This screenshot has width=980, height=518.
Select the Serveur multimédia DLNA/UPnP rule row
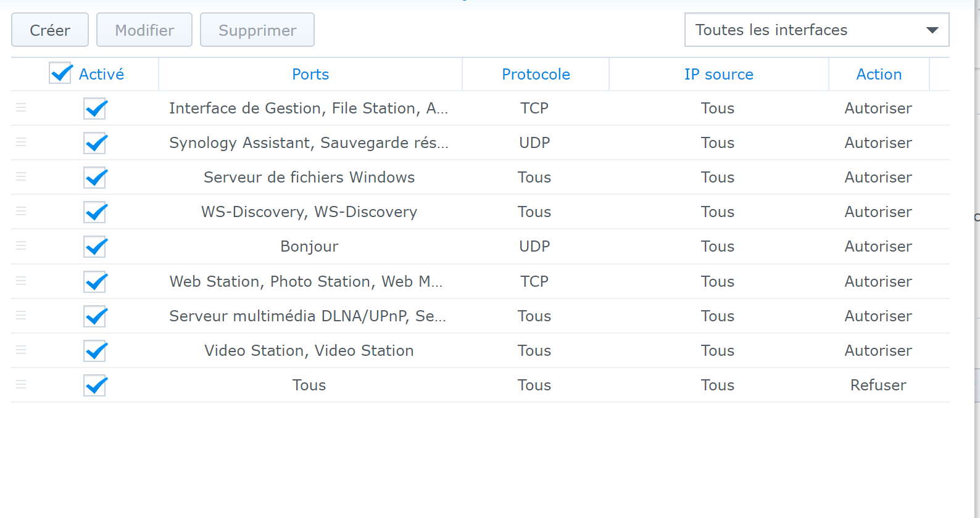(x=308, y=316)
